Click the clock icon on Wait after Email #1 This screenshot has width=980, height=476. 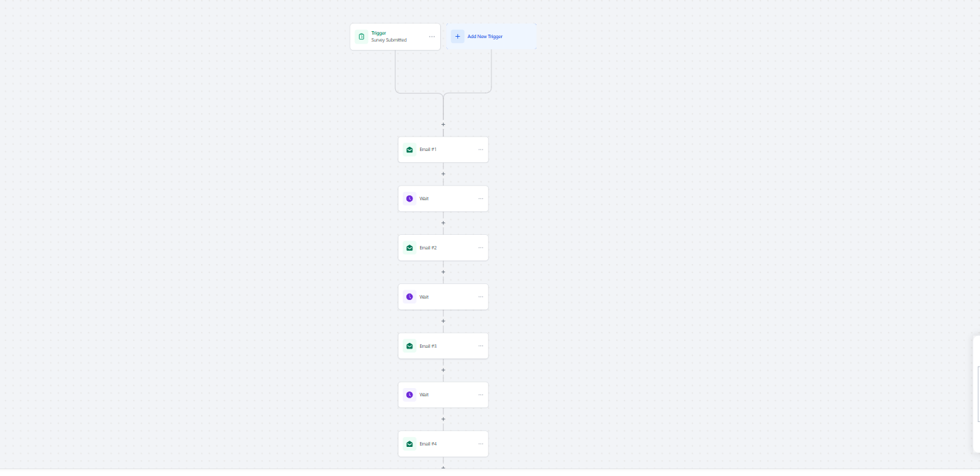coord(410,199)
